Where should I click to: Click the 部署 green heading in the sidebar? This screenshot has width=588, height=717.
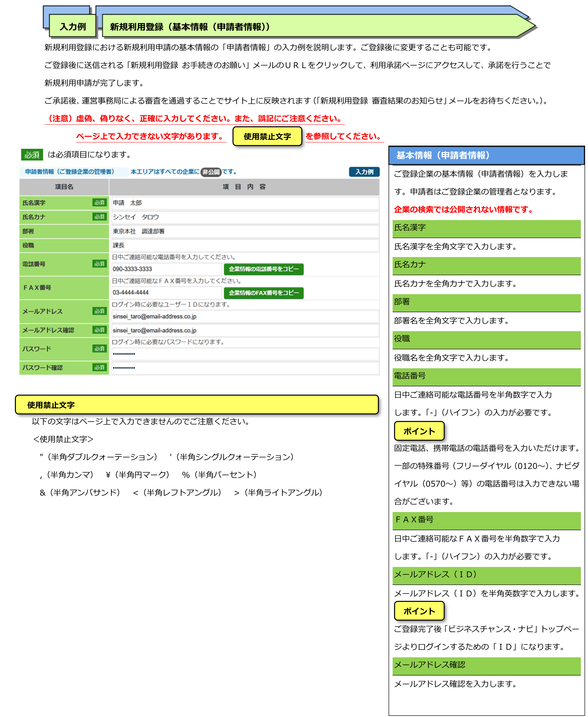pos(486,303)
